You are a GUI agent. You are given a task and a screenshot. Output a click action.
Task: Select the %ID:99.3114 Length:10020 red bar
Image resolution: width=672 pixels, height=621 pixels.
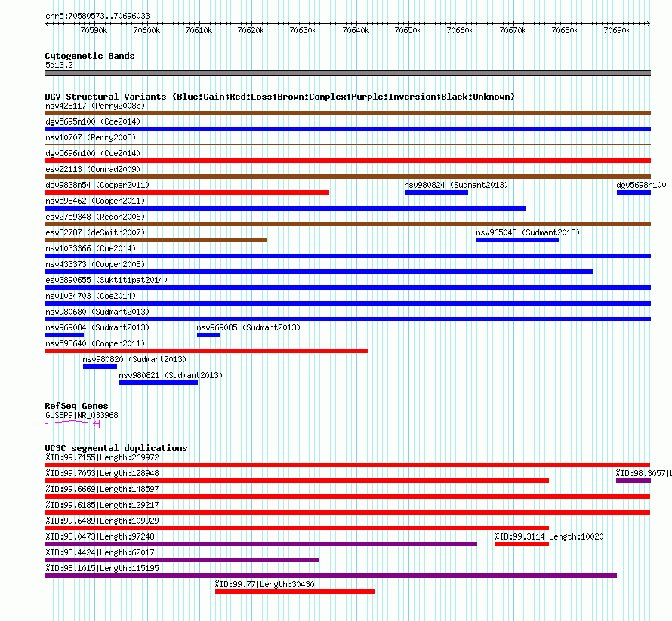[522, 544]
